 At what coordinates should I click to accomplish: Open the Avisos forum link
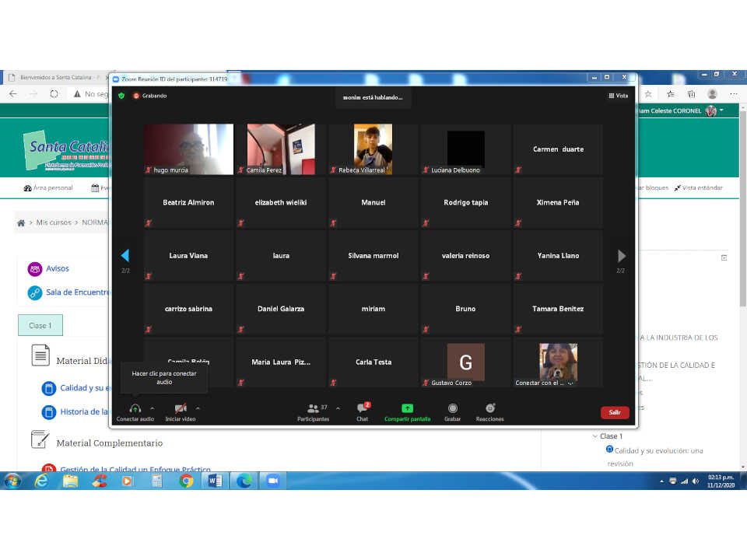tap(58, 268)
